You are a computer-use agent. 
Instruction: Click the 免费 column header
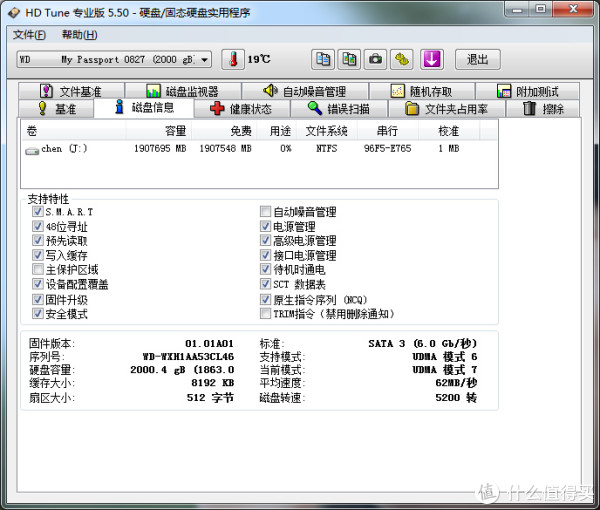pyautogui.click(x=224, y=131)
